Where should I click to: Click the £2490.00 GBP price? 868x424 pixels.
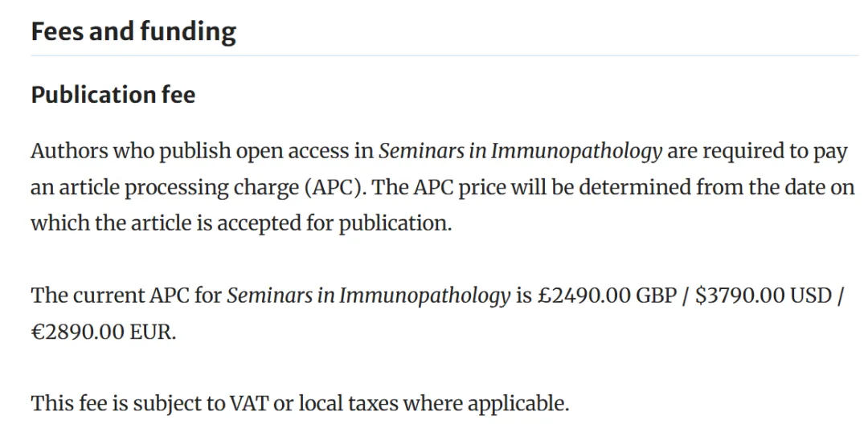pos(608,296)
